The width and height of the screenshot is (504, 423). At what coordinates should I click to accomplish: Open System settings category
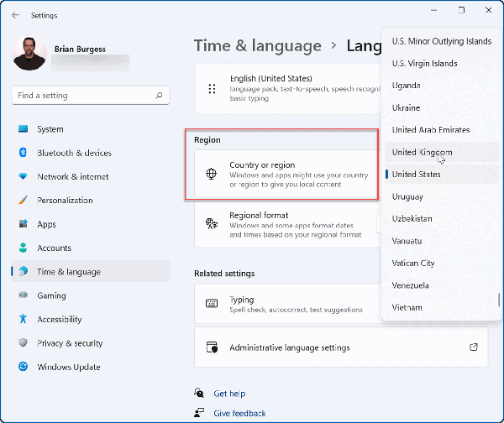[91, 129]
